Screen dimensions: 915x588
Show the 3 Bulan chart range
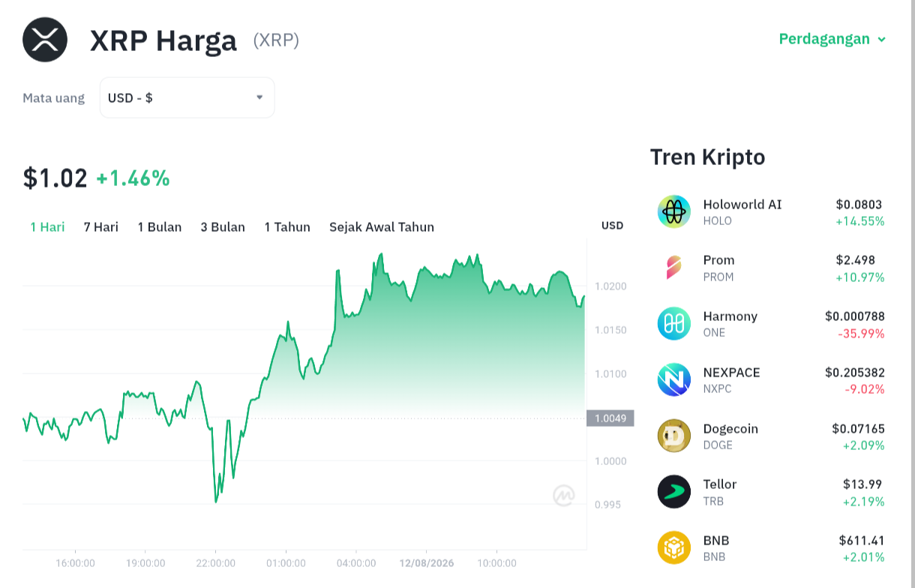click(x=223, y=227)
